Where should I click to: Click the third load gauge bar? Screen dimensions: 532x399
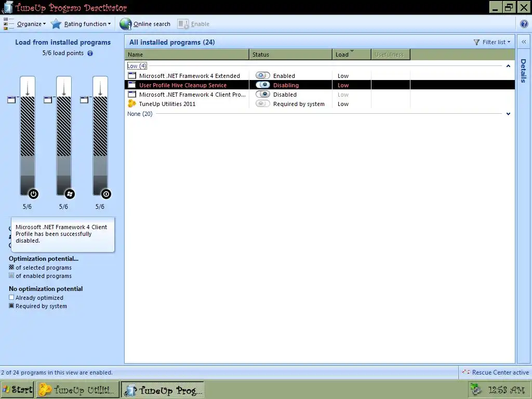point(100,136)
